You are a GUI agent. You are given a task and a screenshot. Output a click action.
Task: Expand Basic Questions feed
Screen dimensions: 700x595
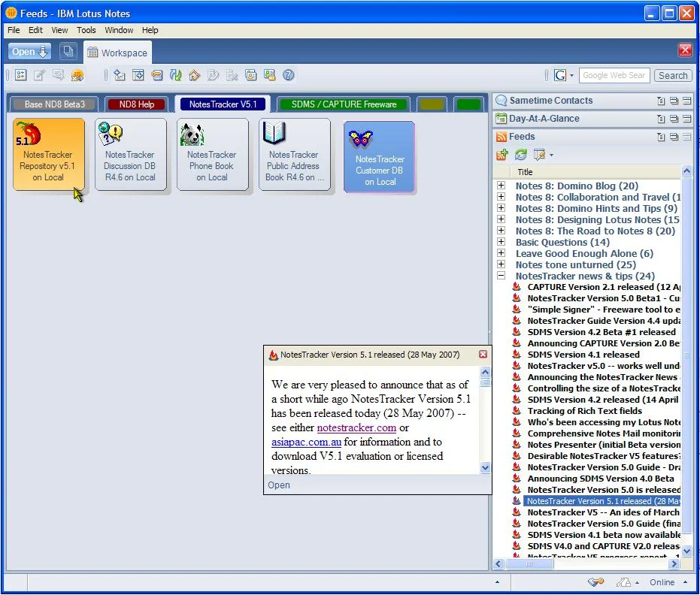[x=502, y=242]
